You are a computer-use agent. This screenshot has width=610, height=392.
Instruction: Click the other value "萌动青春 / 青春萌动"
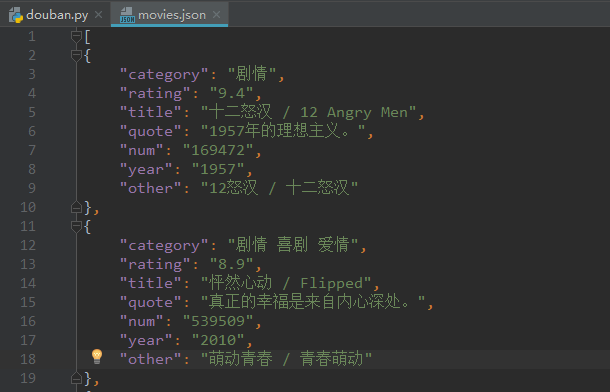tap(286, 359)
